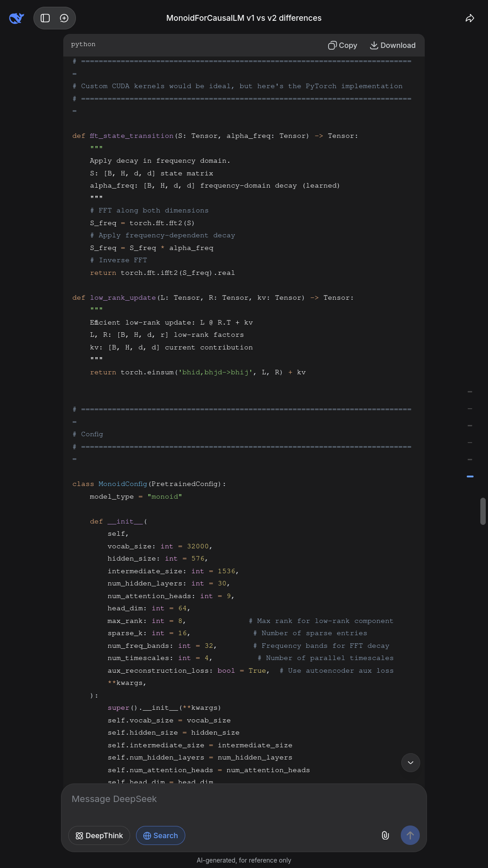
Task: Click the DeepSeek whale logo
Action: tap(16, 18)
